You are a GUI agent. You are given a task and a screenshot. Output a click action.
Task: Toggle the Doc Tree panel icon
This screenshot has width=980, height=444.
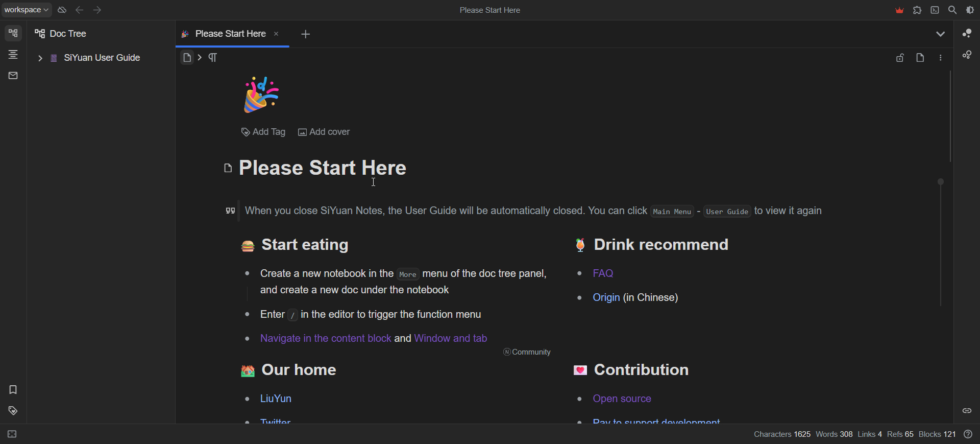click(13, 34)
